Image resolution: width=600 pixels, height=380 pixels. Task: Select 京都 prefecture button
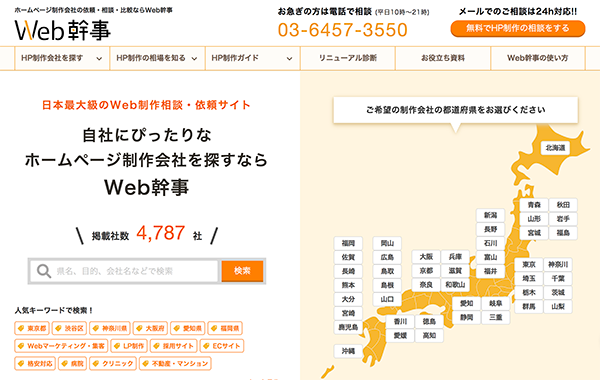pyautogui.click(x=426, y=271)
